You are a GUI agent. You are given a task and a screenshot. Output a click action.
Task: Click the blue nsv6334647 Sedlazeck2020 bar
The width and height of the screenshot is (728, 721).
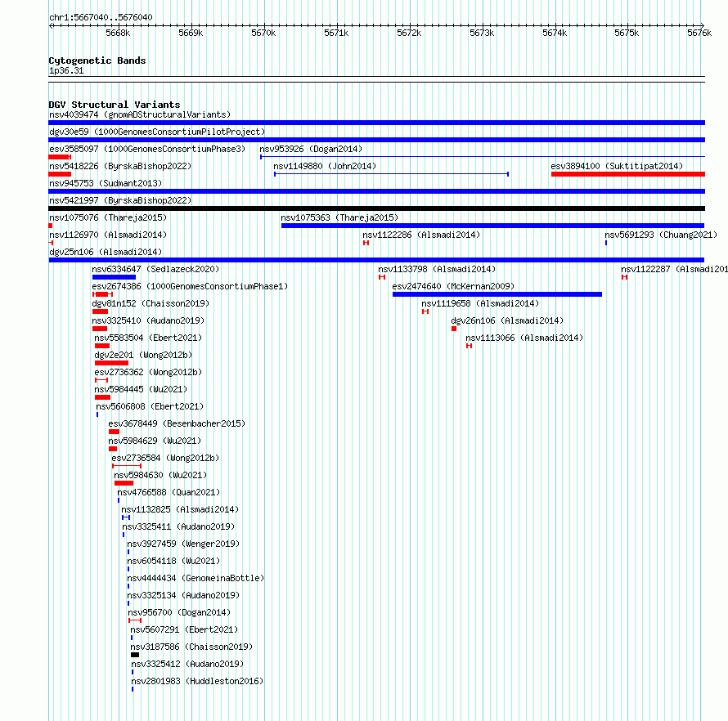(114, 277)
